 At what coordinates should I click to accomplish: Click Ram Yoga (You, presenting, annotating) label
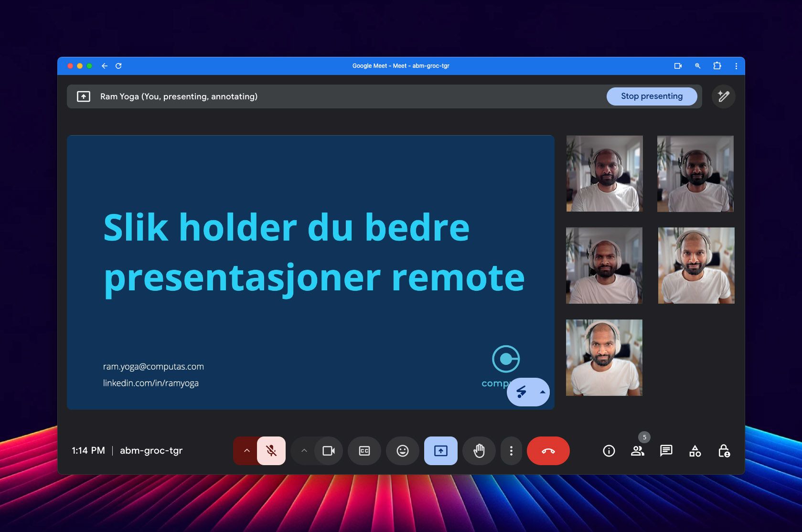(179, 96)
